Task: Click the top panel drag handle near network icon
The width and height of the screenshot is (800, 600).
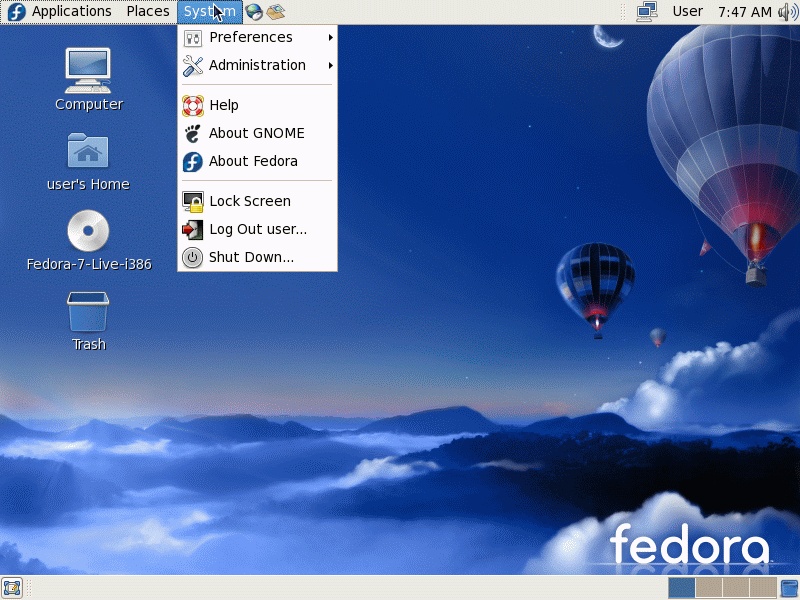Action: [x=623, y=12]
